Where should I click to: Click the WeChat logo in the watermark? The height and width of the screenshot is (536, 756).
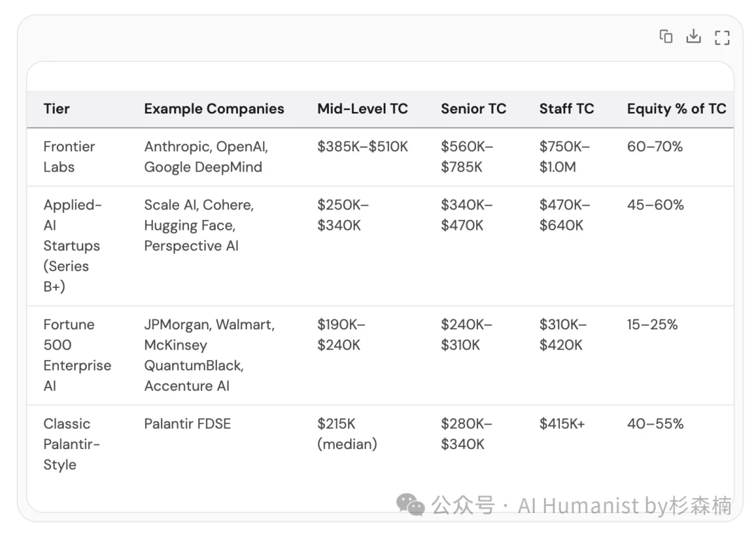coord(409,504)
